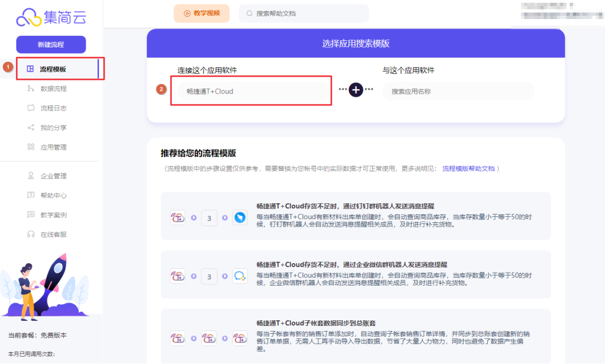Click the 本月已用调用次数 text
Image resolution: width=605 pixels, height=364 pixels.
(x=31, y=354)
